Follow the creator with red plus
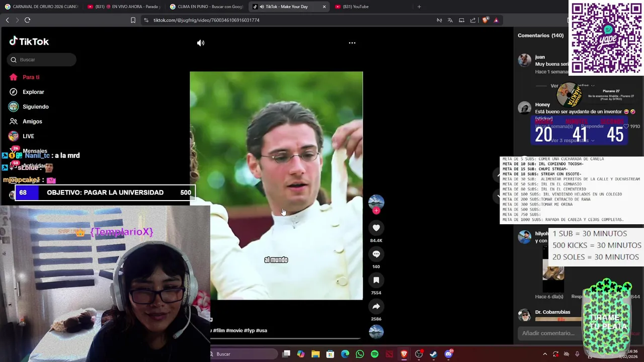This screenshot has height=362, width=644. (x=376, y=211)
